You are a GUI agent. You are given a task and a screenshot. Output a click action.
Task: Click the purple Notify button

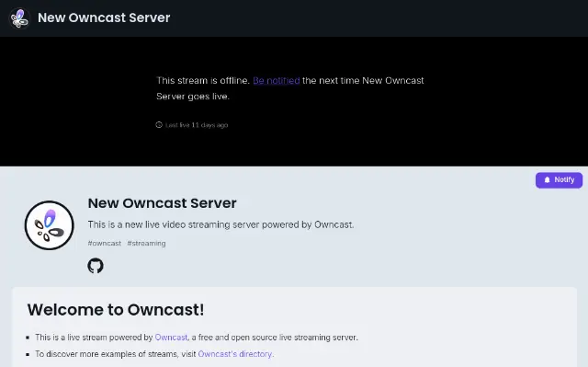[x=559, y=180]
